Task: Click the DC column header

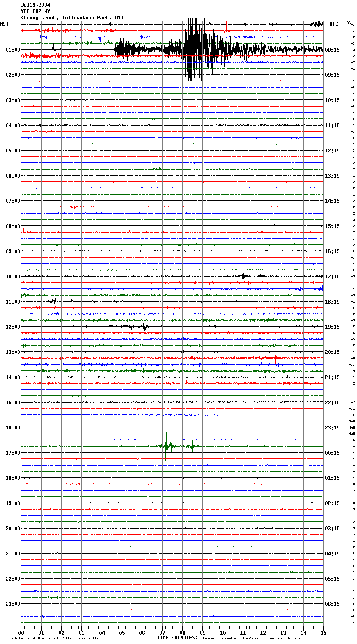Action: [x=349, y=23]
